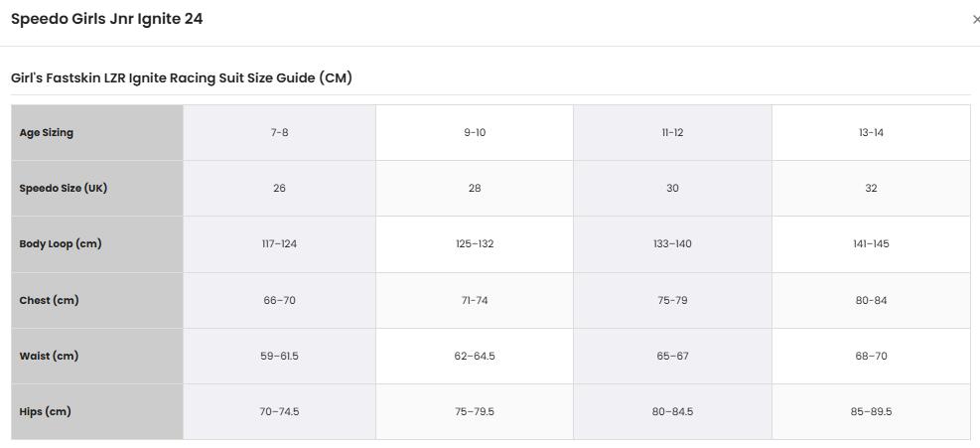Screen dimensions: 980x448
Task: Select hips 70–74.5 cell
Action: click(279, 411)
